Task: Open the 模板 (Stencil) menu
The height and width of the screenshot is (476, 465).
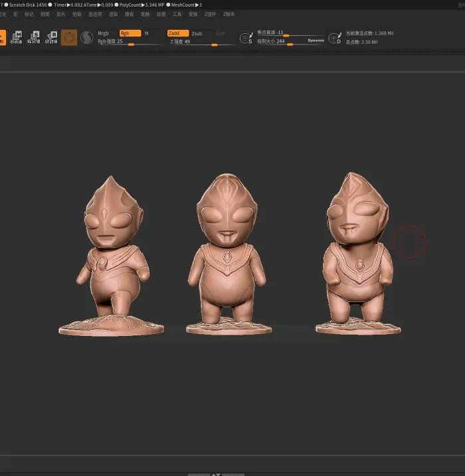Action: click(x=129, y=14)
